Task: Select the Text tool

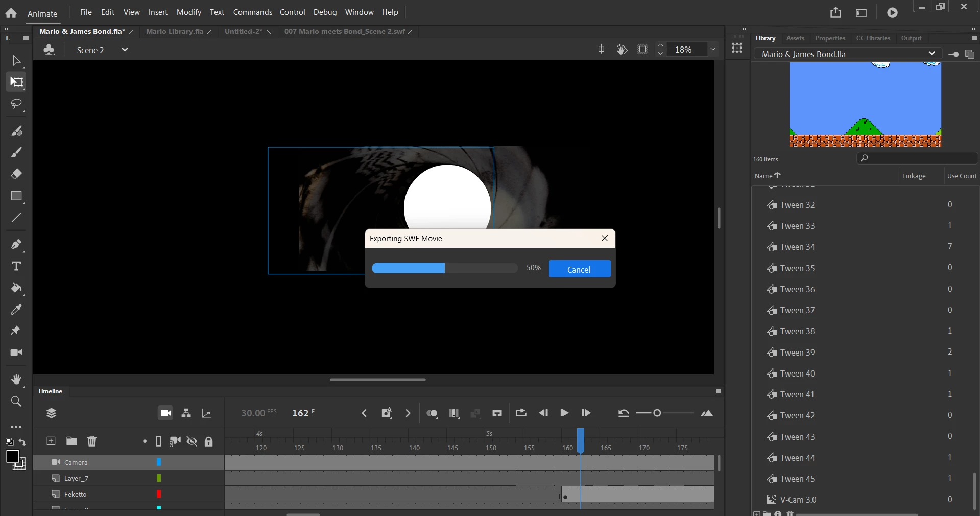Action: pyautogui.click(x=16, y=266)
